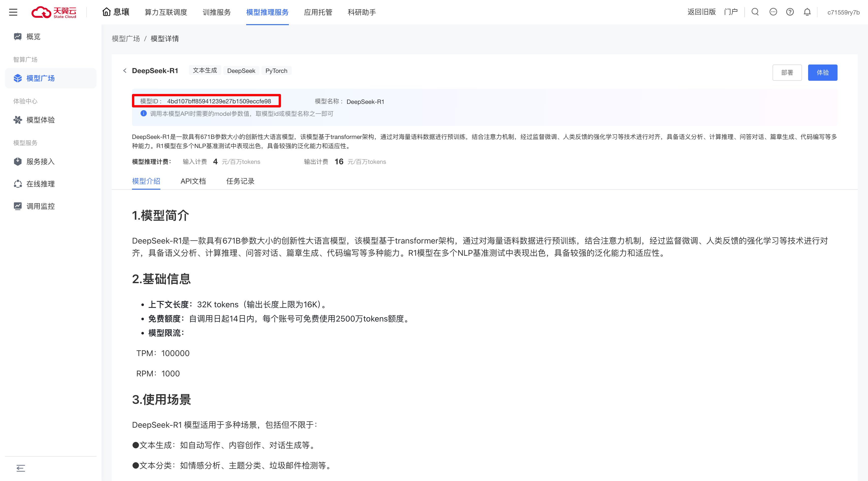The height and width of the screenshot is (481, 868).
Task: Click the blue 体验 button
Action: pyautogui.click(x=822, y=72)
